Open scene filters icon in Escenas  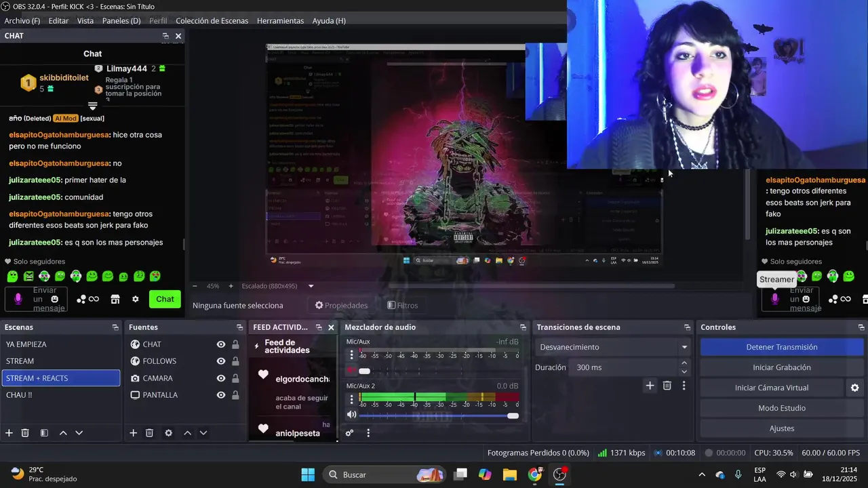click(x=44, y=433)
